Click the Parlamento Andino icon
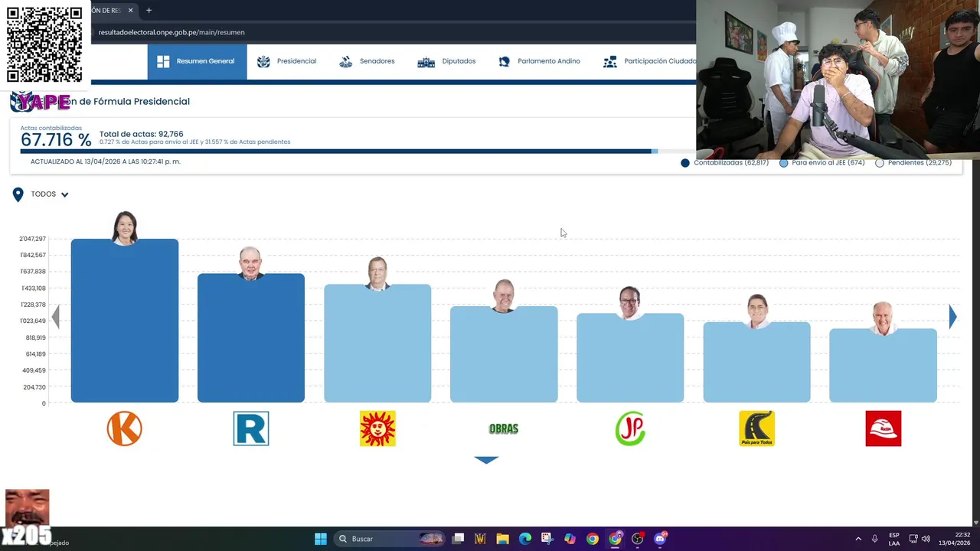Viewport: 980px width, 551px height. (504, 61)
